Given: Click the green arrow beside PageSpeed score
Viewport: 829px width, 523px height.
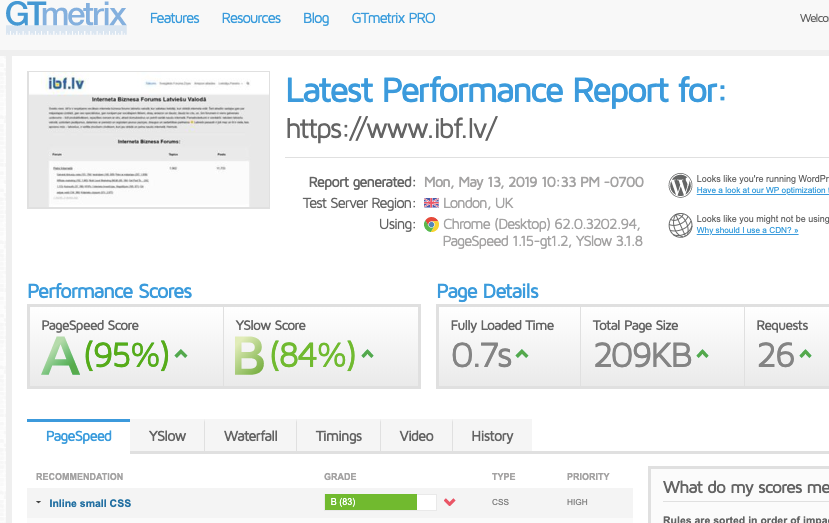Looking at the screenshot, I should pos(180,354).
